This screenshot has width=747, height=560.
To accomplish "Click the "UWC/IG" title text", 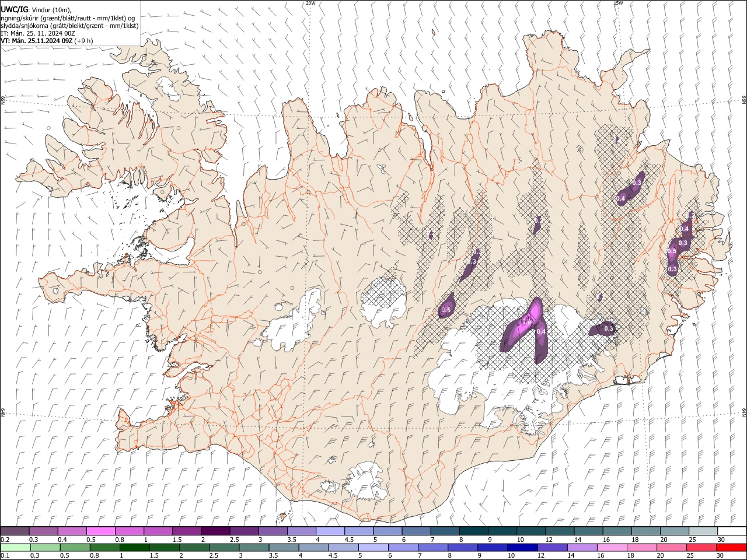I will tap(13, 9).
